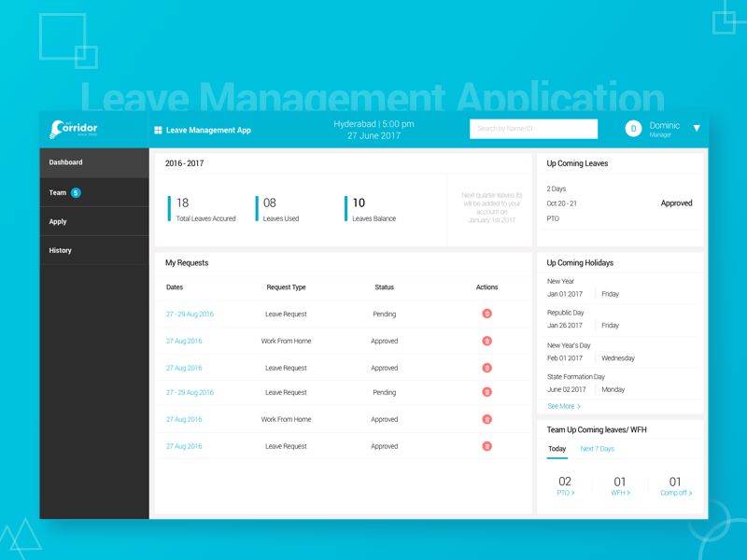Open the Dashboard sidebar item
The height and width of the screenshot is (560, 747).
click(94, 162)
